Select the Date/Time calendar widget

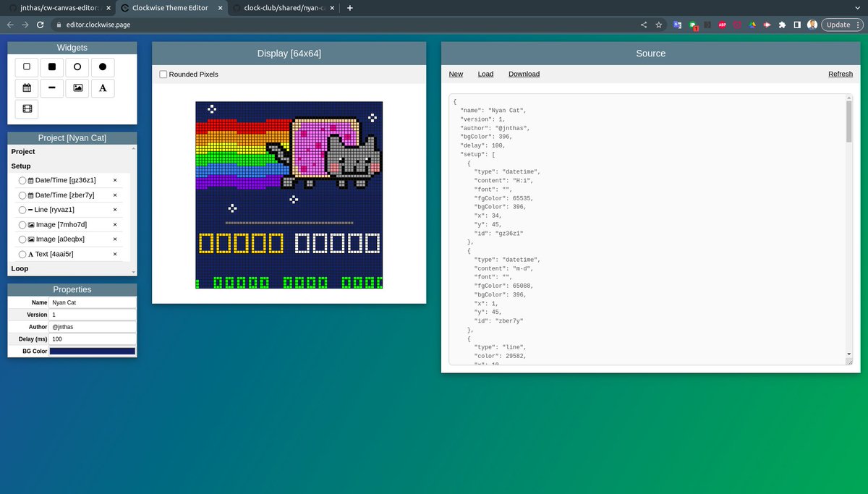pyautogui.click(x=26, y=88)
